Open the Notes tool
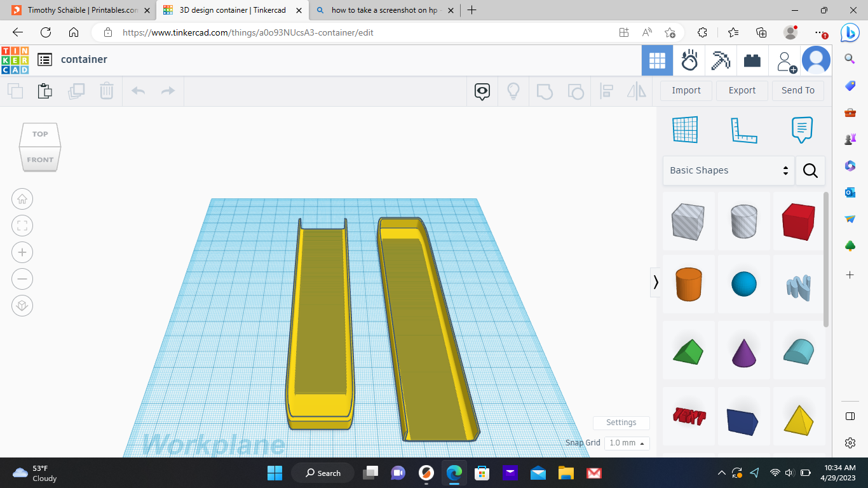 802,130
